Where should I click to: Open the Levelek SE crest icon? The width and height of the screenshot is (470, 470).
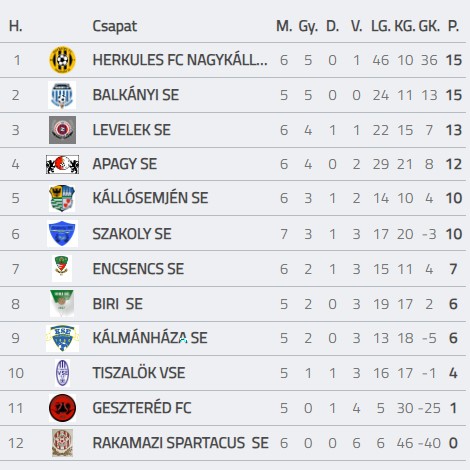(62, 130)
